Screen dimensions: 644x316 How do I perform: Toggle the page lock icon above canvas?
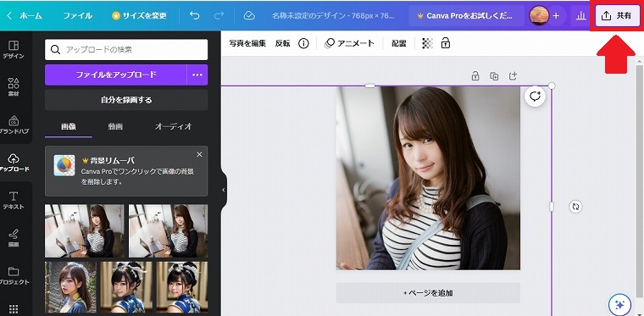pyautogui.click(x=475, y=76)
